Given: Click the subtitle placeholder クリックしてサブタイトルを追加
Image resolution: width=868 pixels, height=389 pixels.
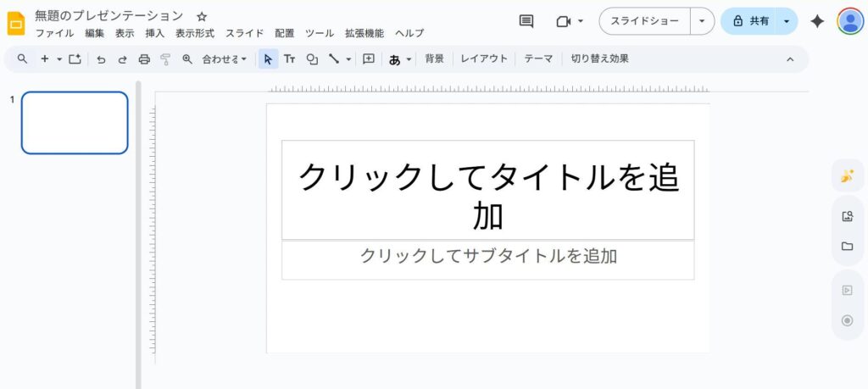Looking at the screenshot, I should point(487,259).
